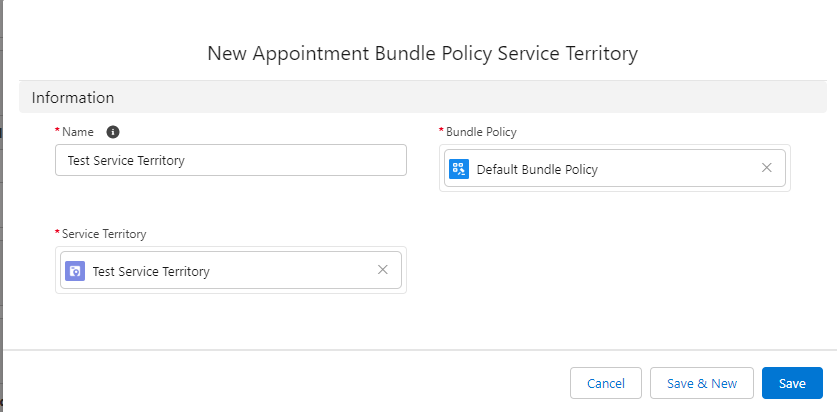Remove the selected Test Service Territory lookup
This screenshot has height=412, width=837.
383,270
